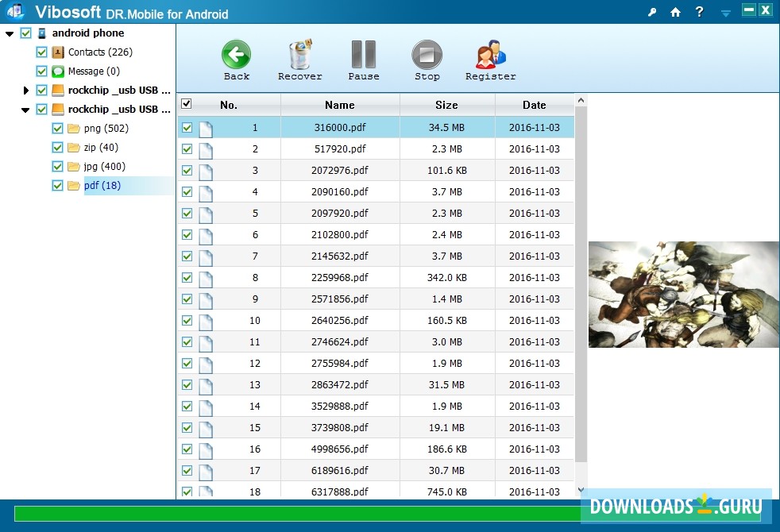
Task: Select the Recover toolbar icon
Action: click(299, 54)
